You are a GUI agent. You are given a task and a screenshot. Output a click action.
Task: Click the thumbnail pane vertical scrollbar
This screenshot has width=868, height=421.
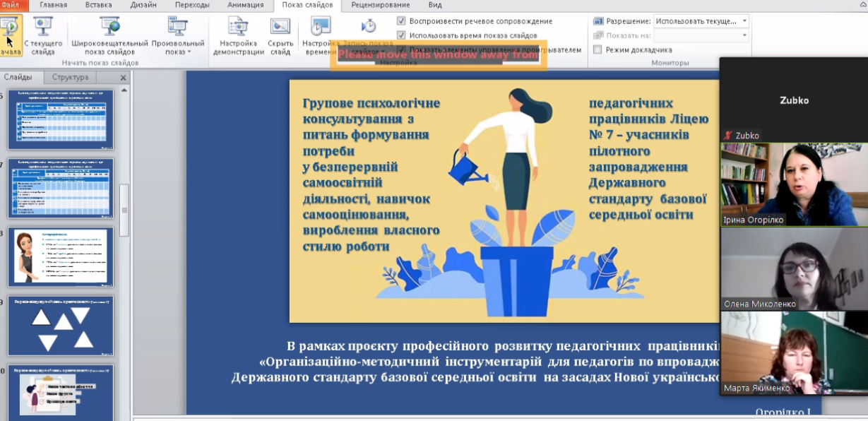[x=124, y=210]
